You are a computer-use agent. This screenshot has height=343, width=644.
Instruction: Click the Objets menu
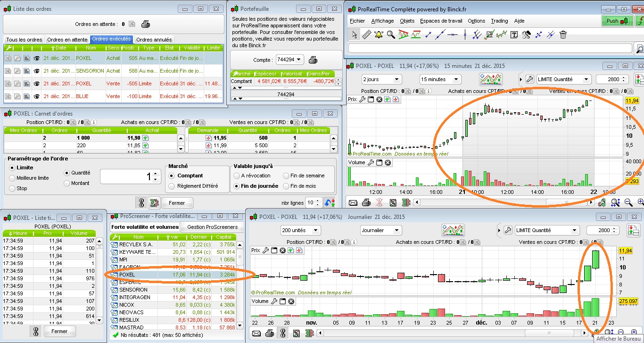[407, 21]
